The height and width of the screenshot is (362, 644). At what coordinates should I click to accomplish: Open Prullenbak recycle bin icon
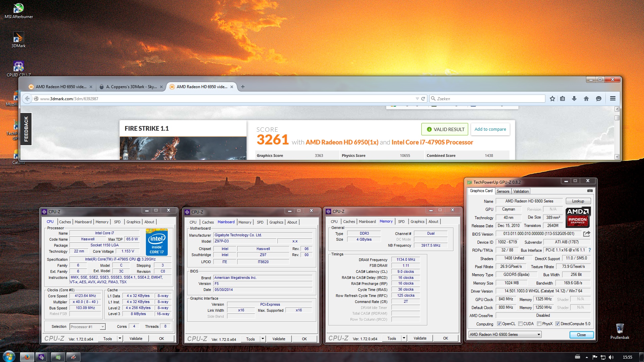click(x=620, y=331)
